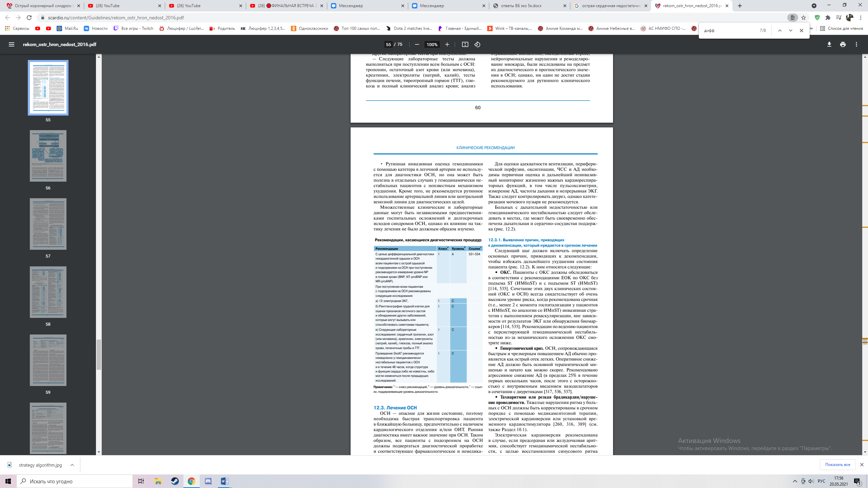Switch to 'ФИНАЛЬНАЯ ВСТРЕЧА' YouTube tab

coord(287,6)
